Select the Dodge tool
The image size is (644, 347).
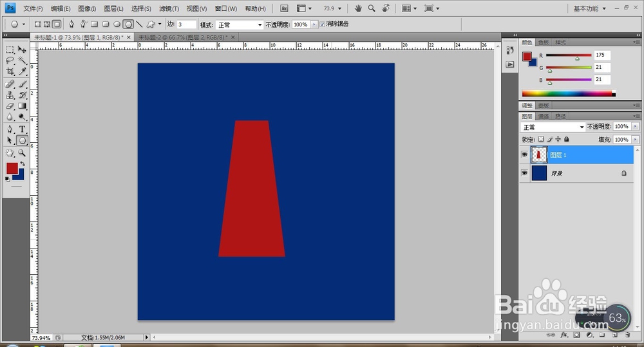pyautogui.click(x=22, y=117)
